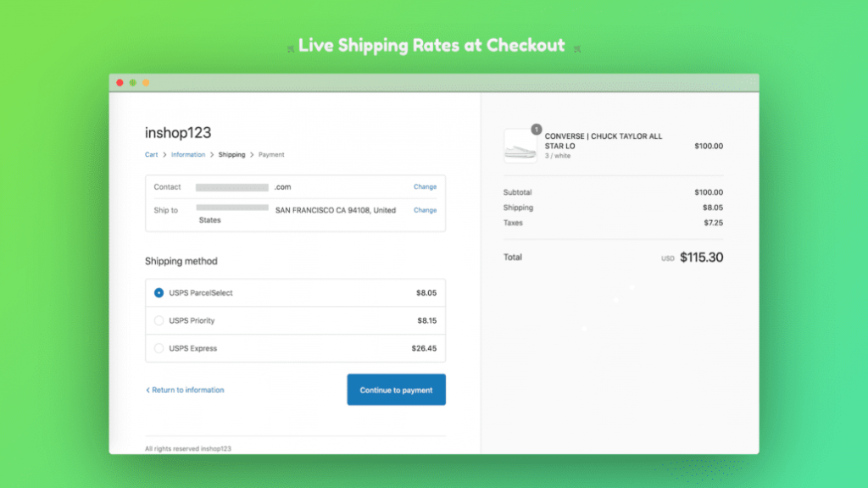868x488 pixels.
Task: Click the chevron after Cart breadcrumb
Action: (x=164, y=155)
